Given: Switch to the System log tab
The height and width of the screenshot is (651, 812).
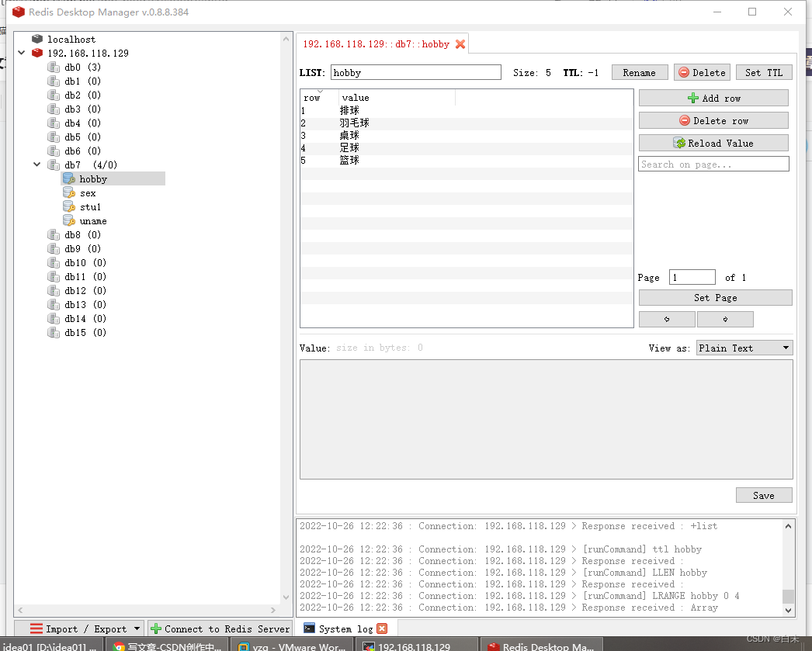Looking at the screenshot, I should 340,628.
